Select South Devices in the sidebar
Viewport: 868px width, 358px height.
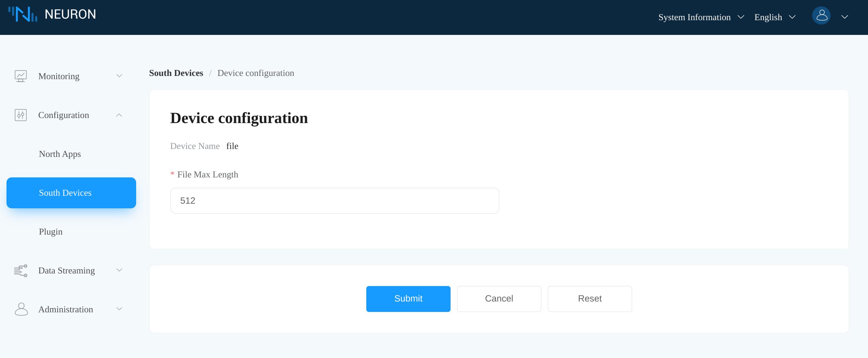point(65,192)
